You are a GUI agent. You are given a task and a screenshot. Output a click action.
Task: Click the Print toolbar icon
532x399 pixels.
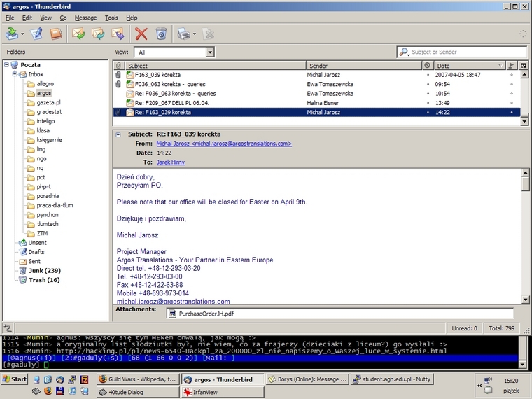[x=184, y=34]
